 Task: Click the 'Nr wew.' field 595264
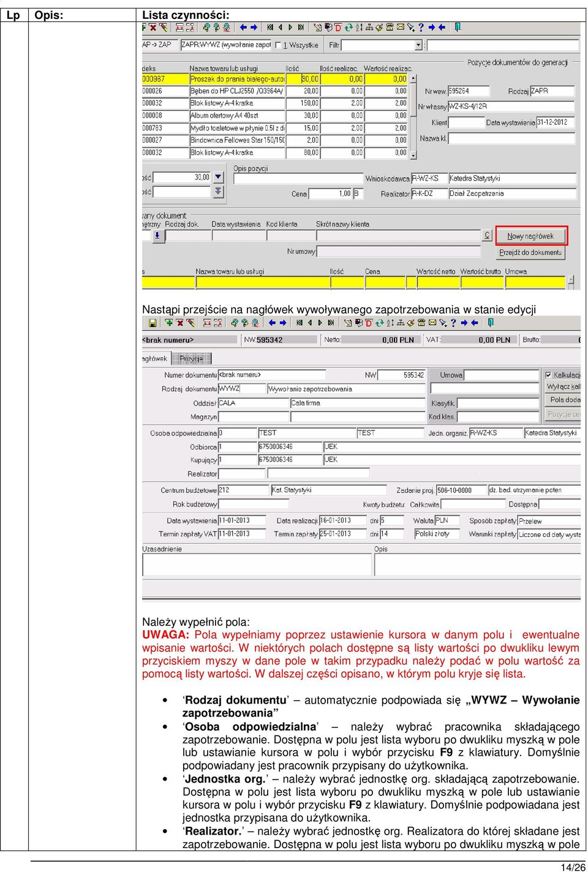tap(469, 91)
